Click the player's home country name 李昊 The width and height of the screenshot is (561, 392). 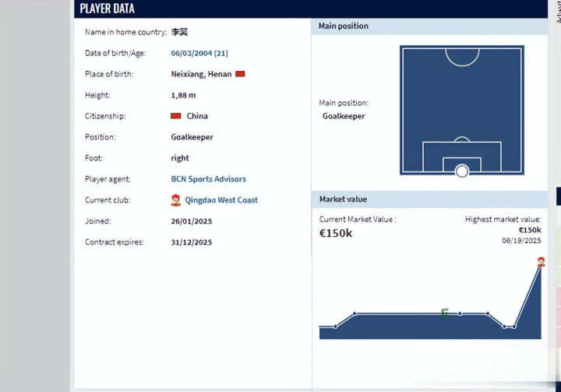[x=179, y=32]
